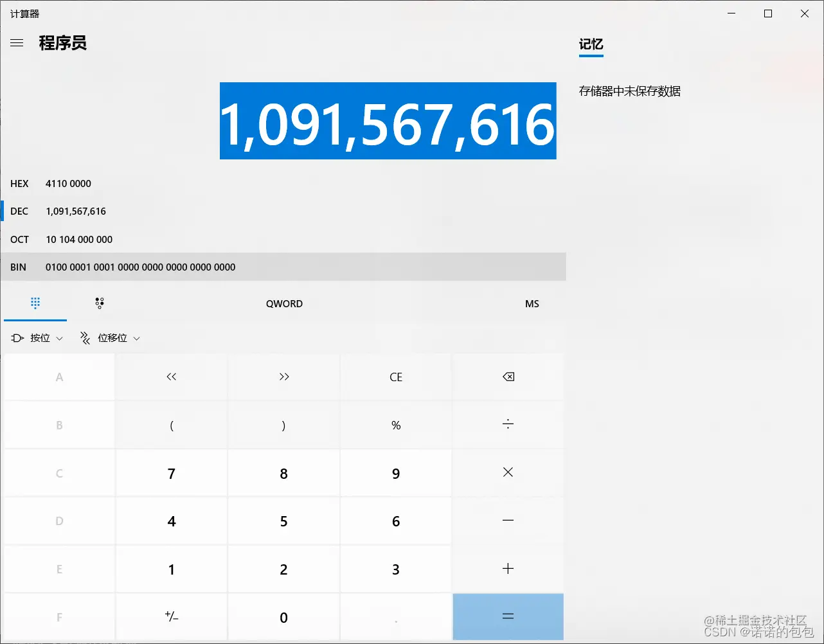Click the number 6 key

click(396, 521)
